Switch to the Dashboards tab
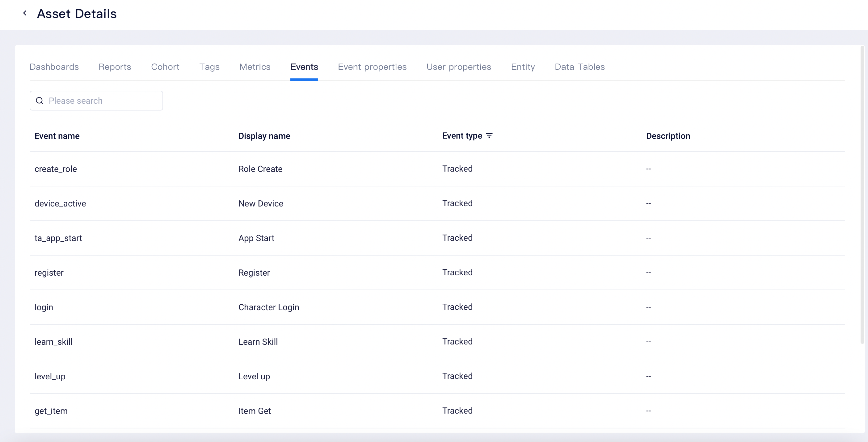 (x=54, y=67)
